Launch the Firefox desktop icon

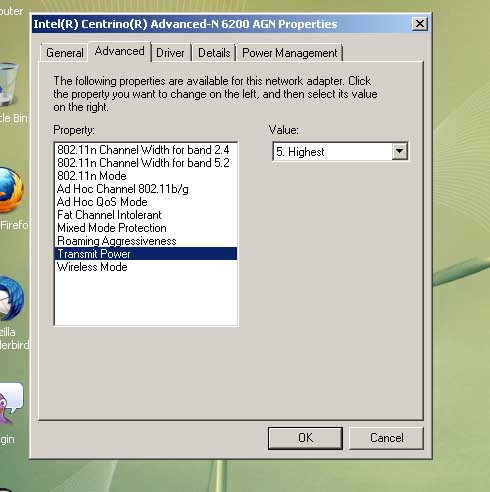[11, 198]
